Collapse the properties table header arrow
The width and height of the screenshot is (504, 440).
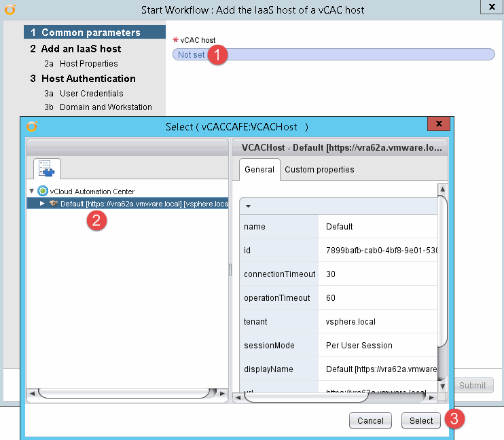point(248,206)
